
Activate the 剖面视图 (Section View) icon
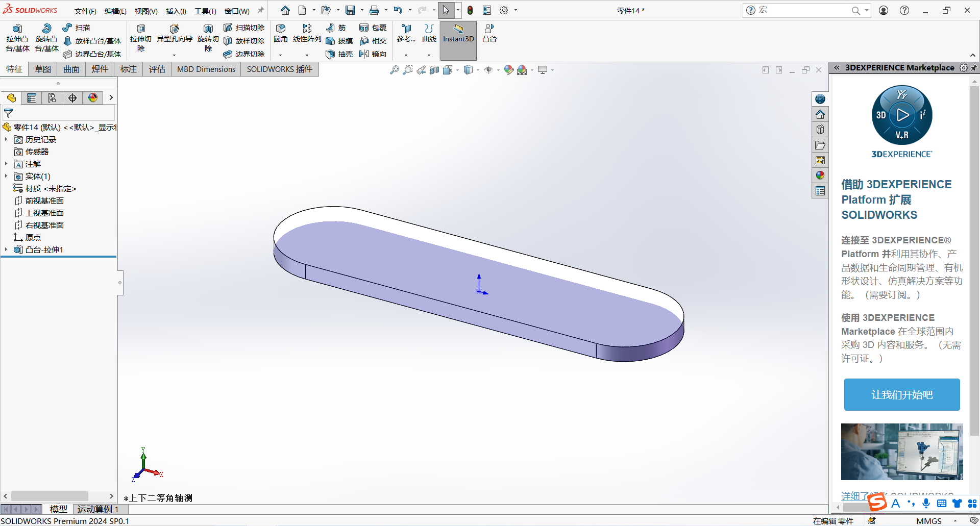point(435,70)
